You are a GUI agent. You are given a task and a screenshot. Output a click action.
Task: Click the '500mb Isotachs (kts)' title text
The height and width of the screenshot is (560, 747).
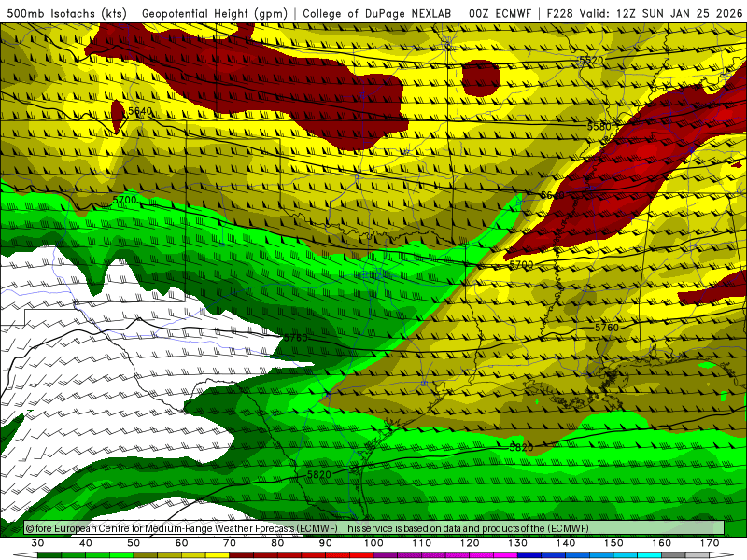[66, 14]
